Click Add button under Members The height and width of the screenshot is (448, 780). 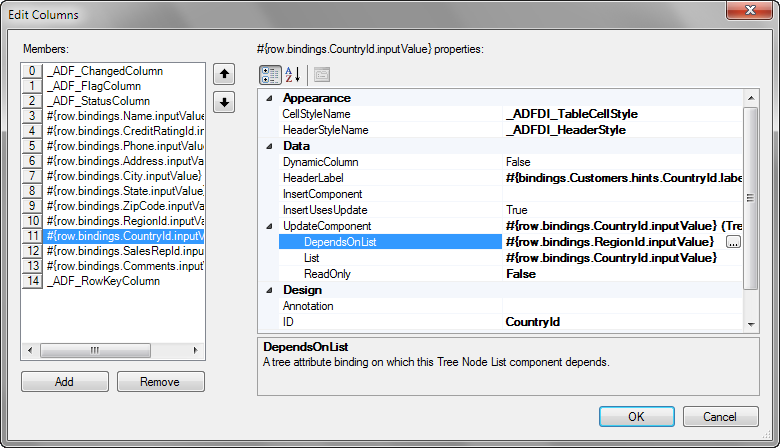(x=65, y=382)
